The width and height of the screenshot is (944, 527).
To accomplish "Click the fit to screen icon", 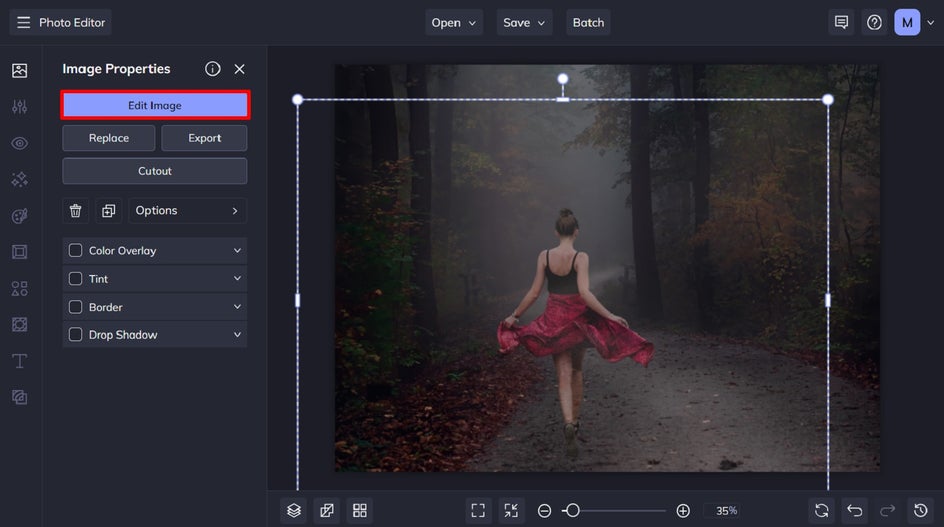I will (x=478, y=510).
